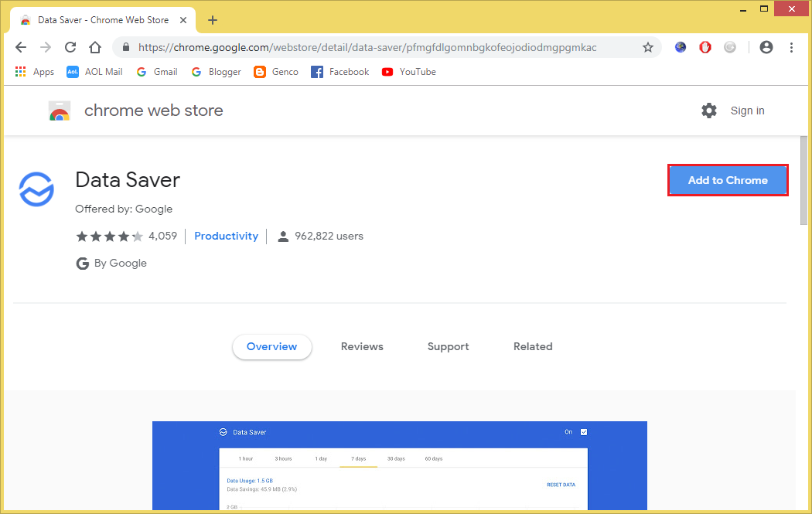Open the red Opera-style extension icon
The height and width of the screenshot is (514, 812).
pyautogui.click(x=705, y=48)
